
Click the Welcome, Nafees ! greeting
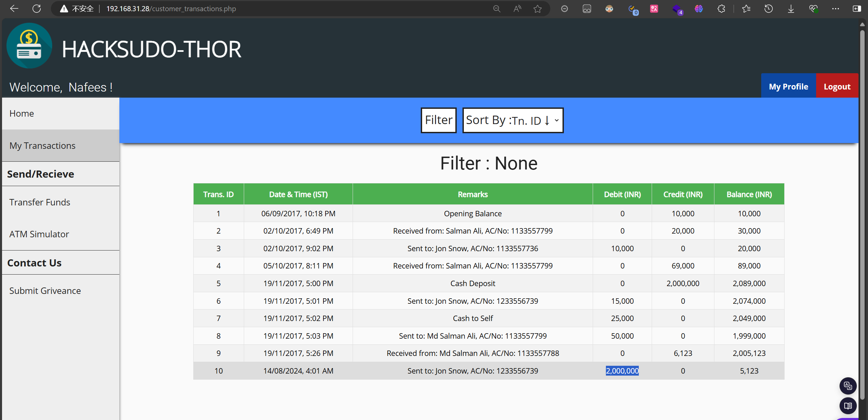[61, 87]
